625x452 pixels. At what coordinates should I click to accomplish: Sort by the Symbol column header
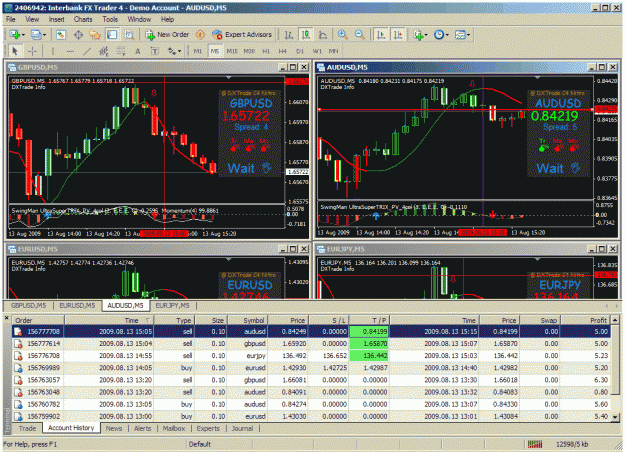247,320
